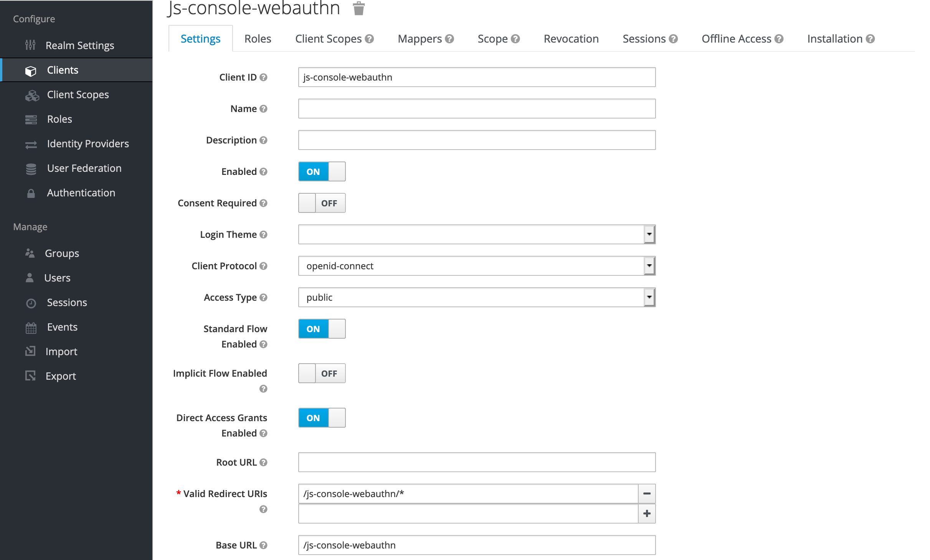Switch to the Mappers tab
Viewport: 930px width, 560px height.
point(420,38)
